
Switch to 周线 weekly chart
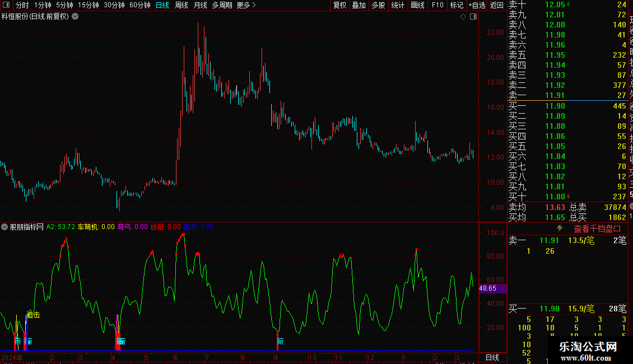(181, 5)
